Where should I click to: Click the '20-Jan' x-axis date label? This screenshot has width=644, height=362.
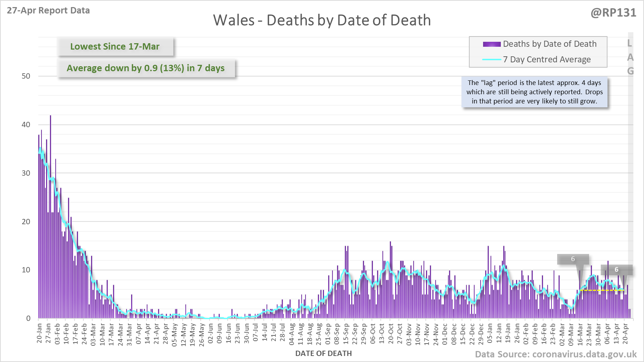tap(39, 333)
